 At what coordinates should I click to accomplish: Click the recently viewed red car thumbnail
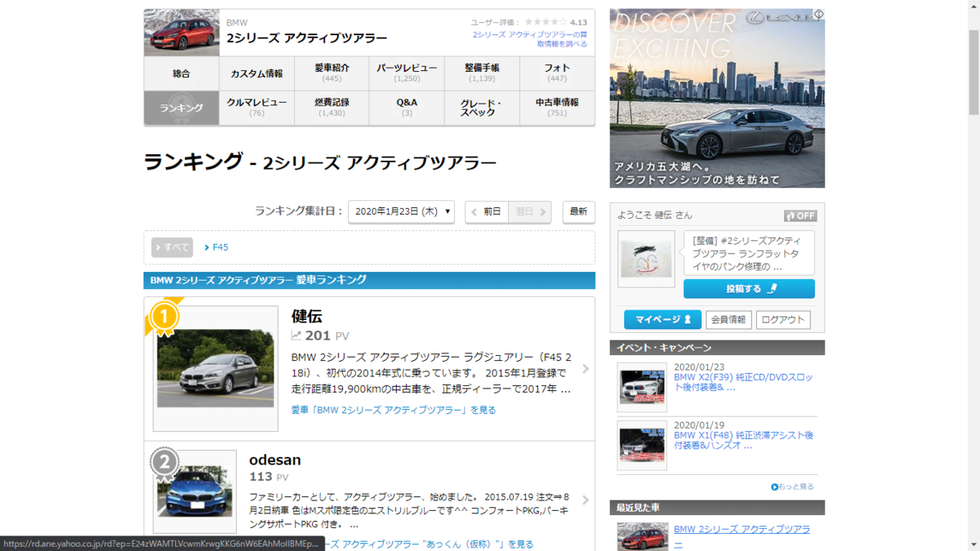tap(642, 536)
